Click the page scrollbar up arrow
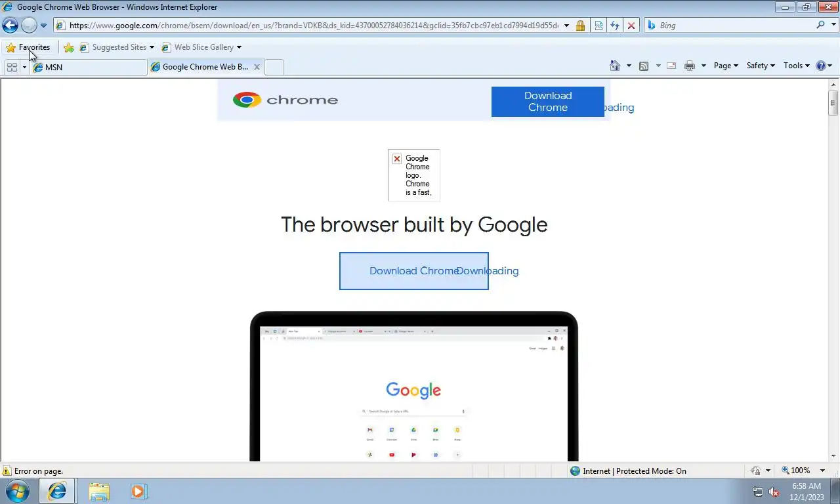The image size is (840, 504). (833, 83)
